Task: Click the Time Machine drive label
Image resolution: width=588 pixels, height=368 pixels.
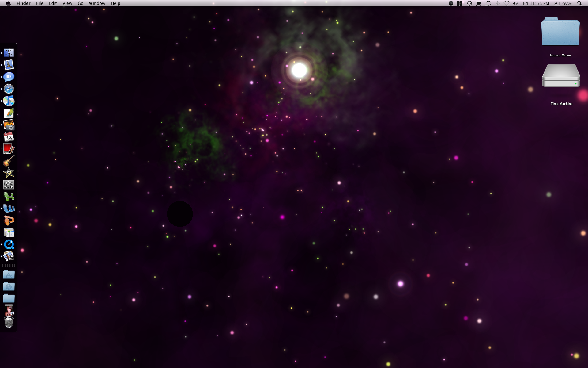Action: coord(561,104)
